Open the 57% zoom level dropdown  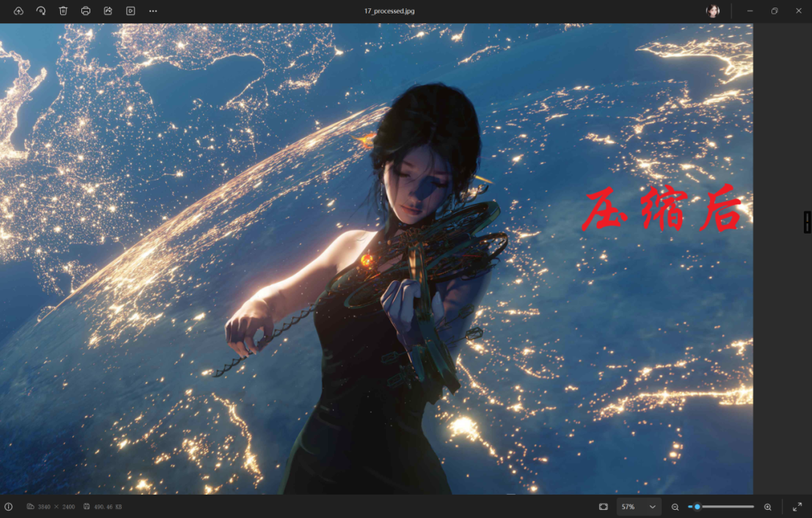[x=638, y=507]
